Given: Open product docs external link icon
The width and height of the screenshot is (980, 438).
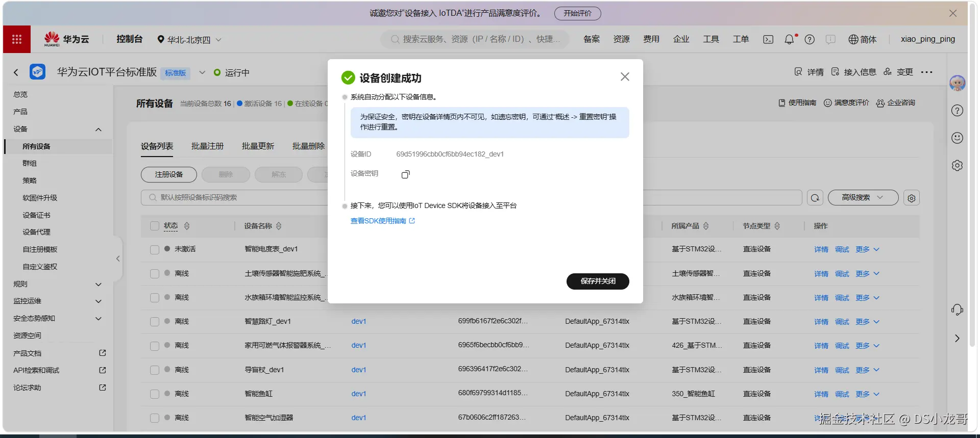Looking at the screenshot, I should pos(103,353).
